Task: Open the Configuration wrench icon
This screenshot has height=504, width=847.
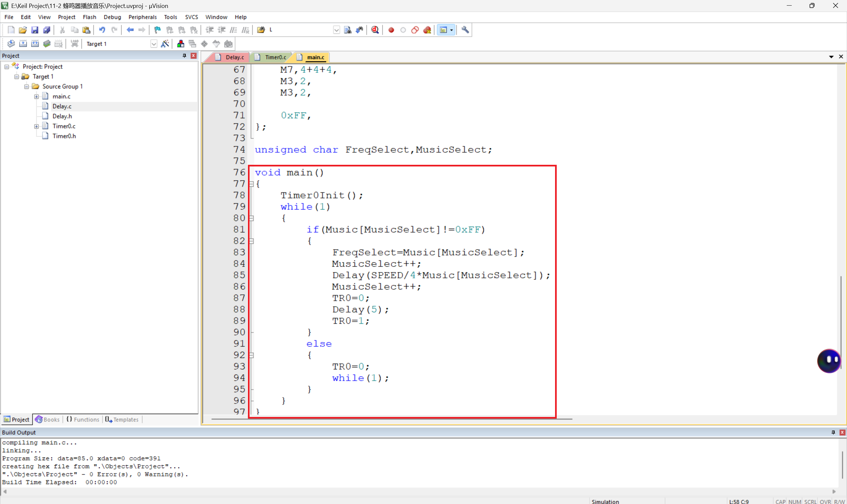Action: click(x=465, y=30)
